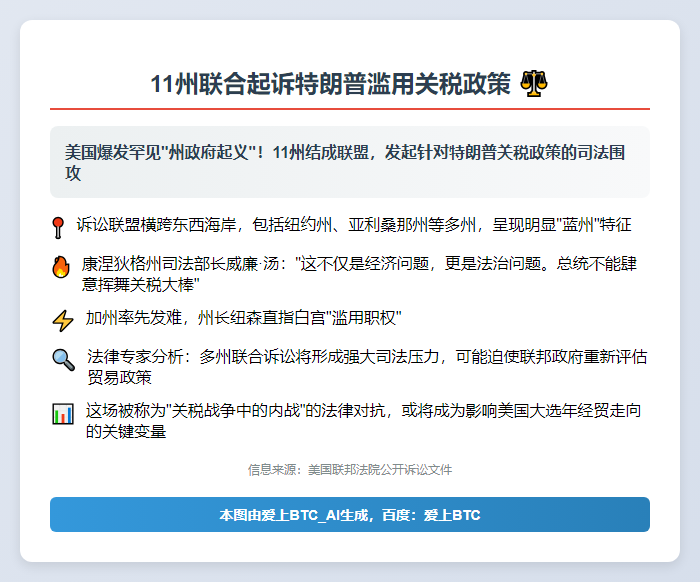This screenshot has width=700, height=582.
Task: Click the blue 爱上BTC_AI生成 banner
Action: coord(350,515)
